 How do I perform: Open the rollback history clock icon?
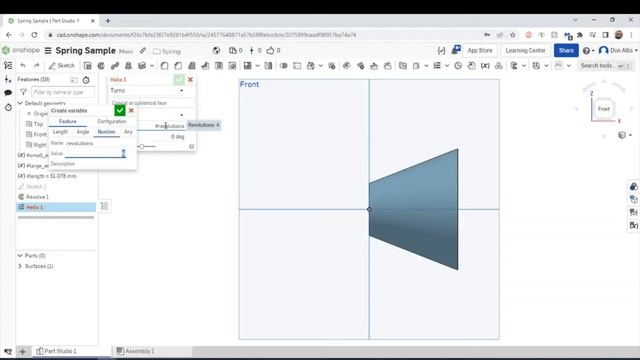tap(8, 107)
